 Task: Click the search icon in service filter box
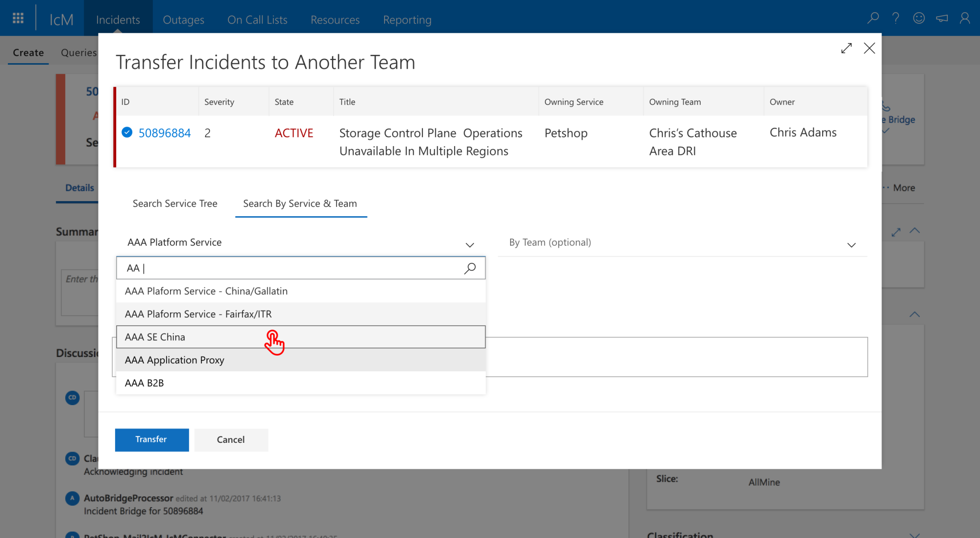tap(470, 268)
